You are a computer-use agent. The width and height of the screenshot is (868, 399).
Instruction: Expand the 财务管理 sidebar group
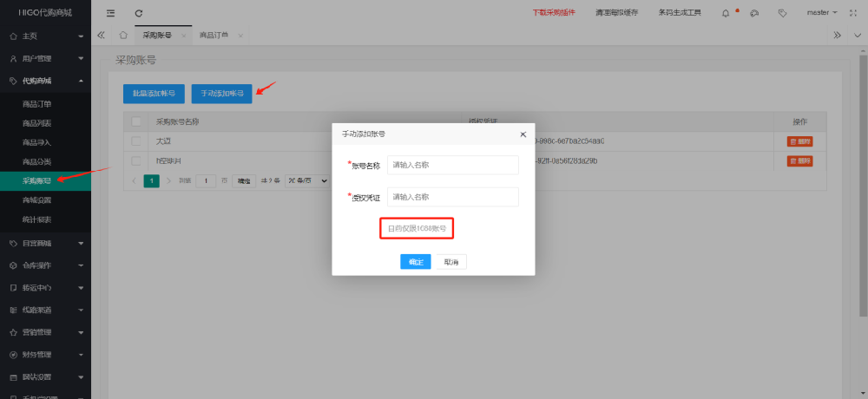(x=45, y=355)
